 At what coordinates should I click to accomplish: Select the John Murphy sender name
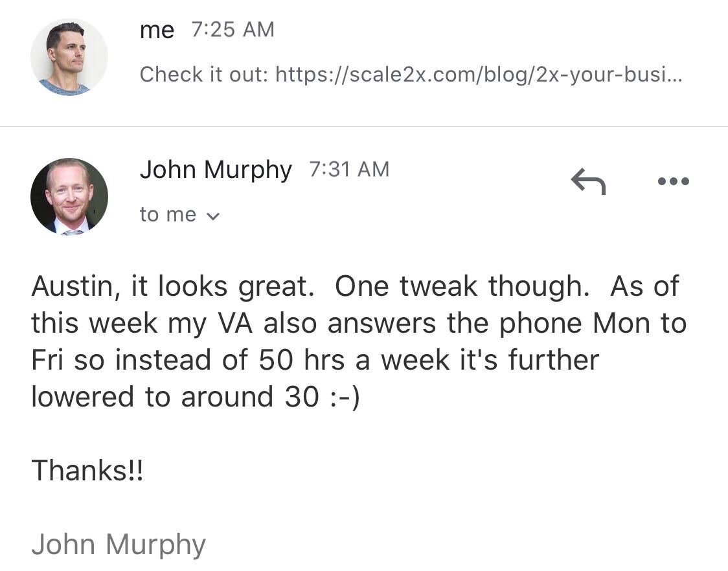pyautogui.click(x=216, y=170)
